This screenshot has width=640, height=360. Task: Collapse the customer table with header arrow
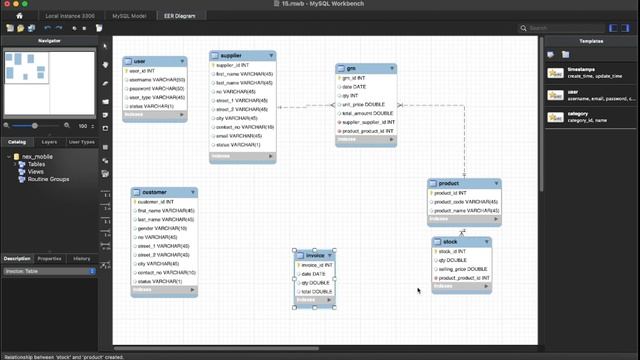pyautogui.click(x=193, y=192)
